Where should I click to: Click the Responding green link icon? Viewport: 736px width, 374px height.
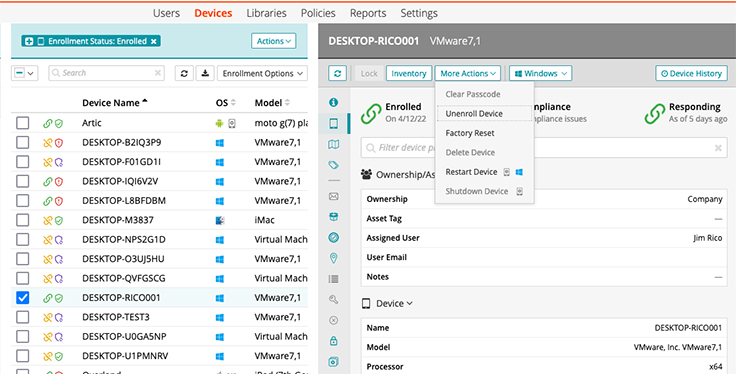pyautogui.click(x=654, y=113)
